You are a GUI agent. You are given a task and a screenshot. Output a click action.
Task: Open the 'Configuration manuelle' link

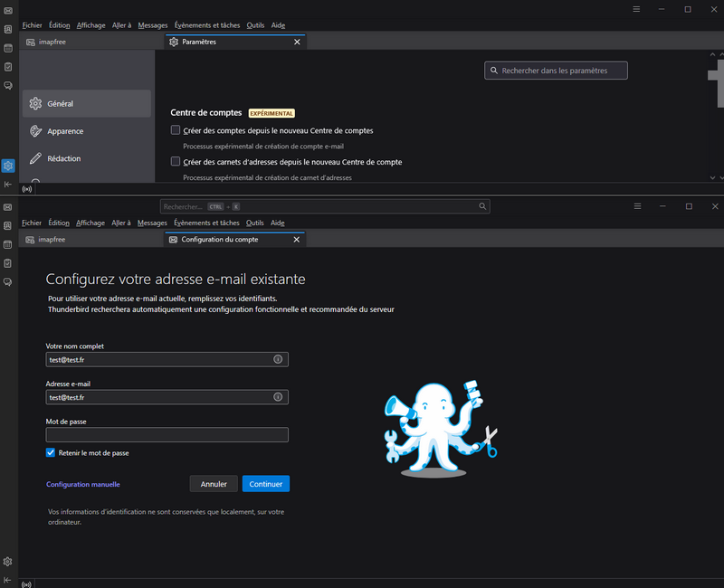click(83, 485)
